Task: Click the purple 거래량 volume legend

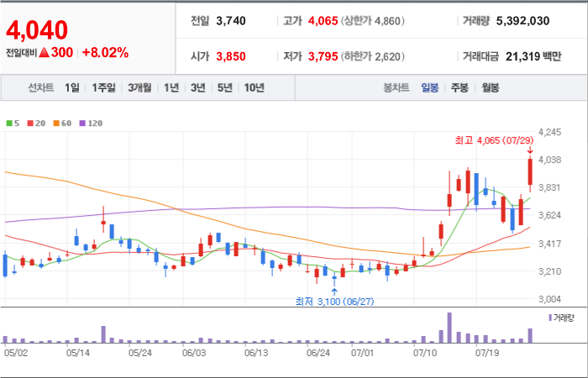Action: [561, 318]
